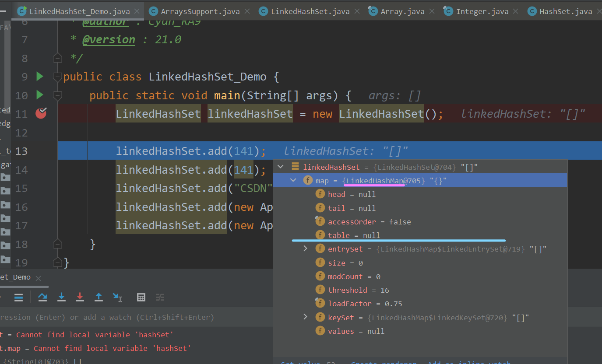The width and height of the screenshot is (602, 364).
Task: Open the Evaluate Expression calculator icon
Action: [x=141, y=297]
